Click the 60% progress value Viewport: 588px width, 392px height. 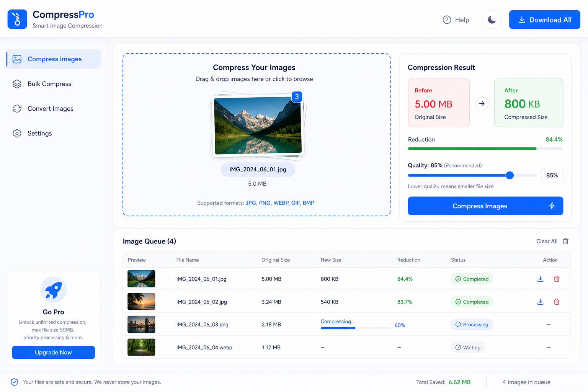pos(400,325)
